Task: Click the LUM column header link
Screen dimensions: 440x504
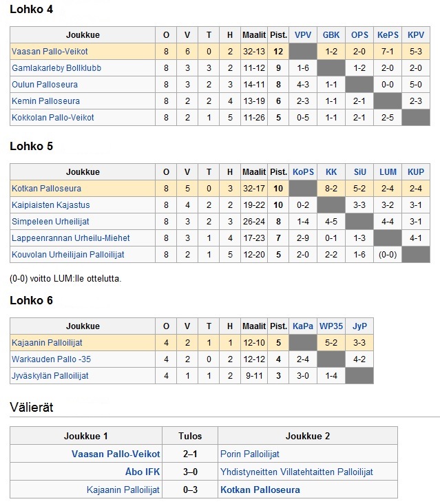Action: tap(388, 172)
